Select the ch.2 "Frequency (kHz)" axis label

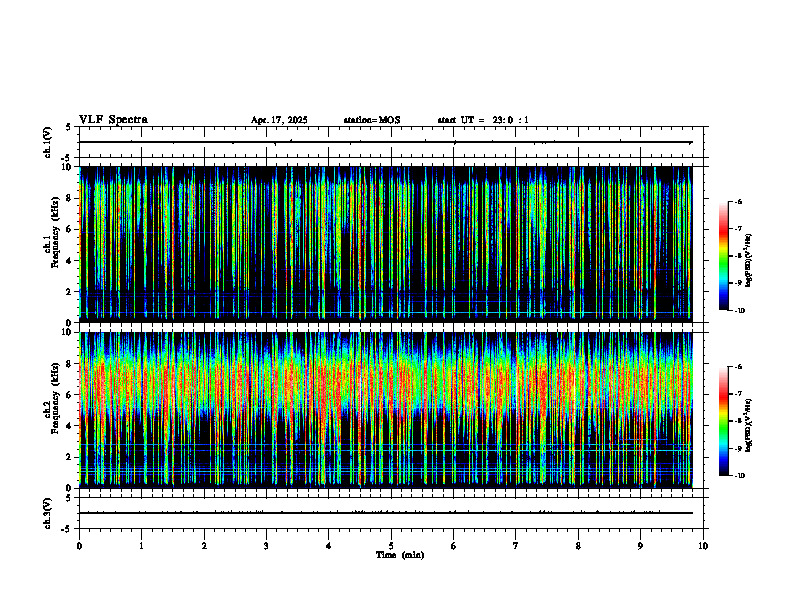(55, 398)
